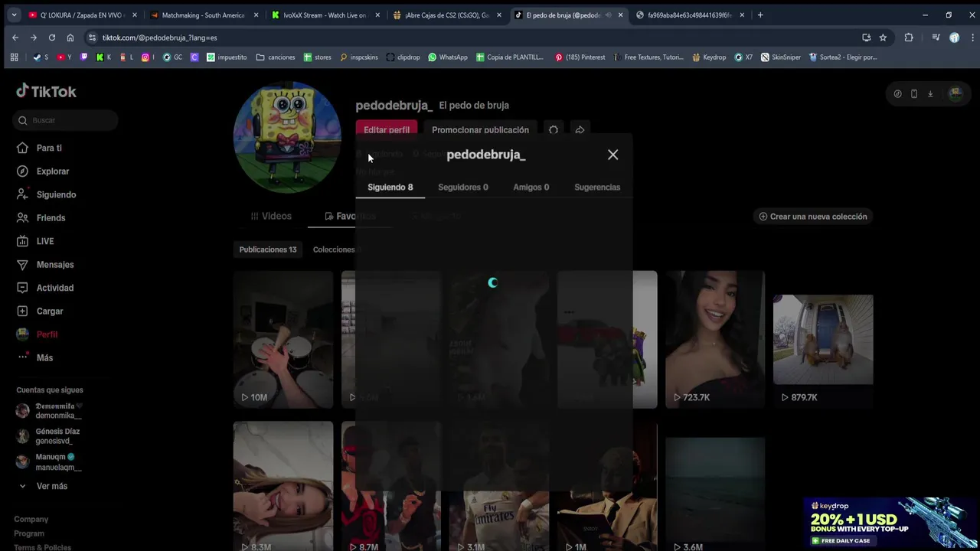Click the Buscar search field
Screen dimensions: 980x551
(65, 120)
